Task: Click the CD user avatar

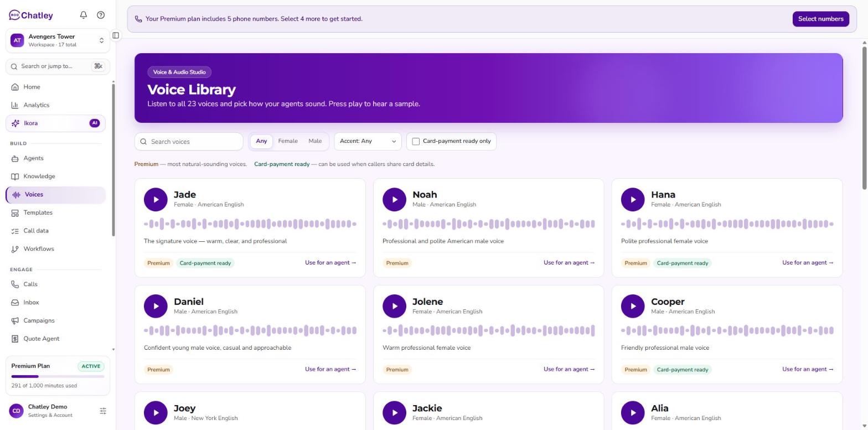Action: (x=17, y=411)
